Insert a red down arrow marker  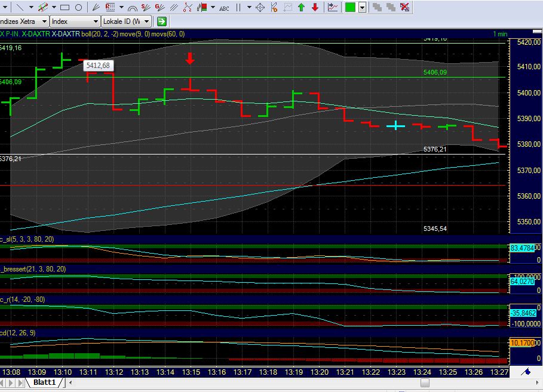(315, 7)
